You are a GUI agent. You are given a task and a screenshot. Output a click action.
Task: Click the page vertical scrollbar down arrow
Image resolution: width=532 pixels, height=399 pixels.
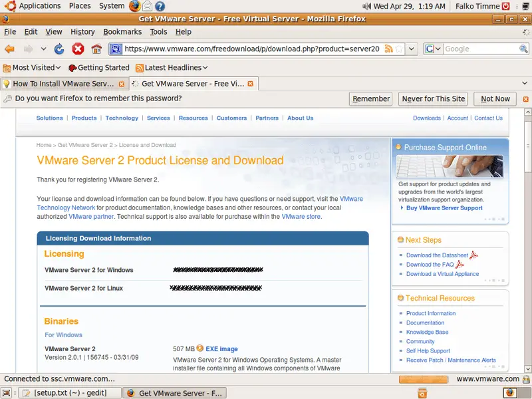point(527,369)
